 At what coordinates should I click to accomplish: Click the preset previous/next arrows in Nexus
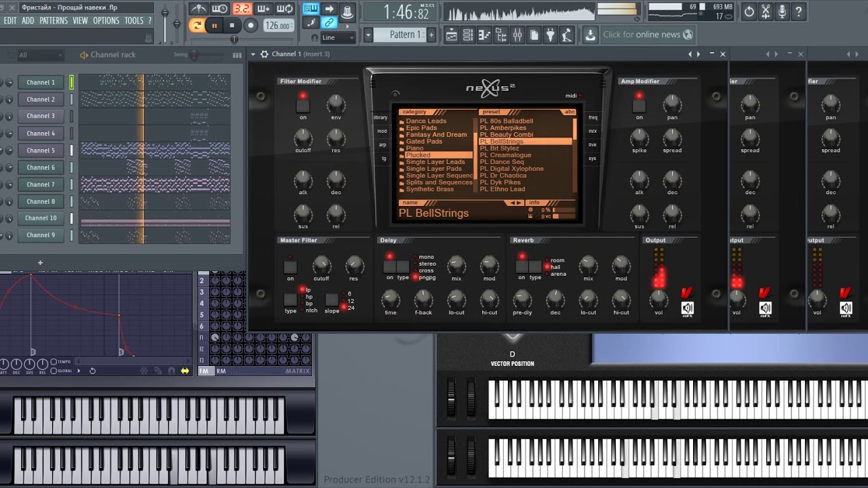[517, 203]
